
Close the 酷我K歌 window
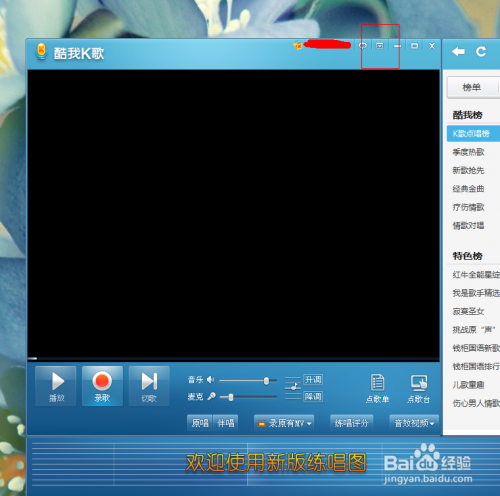click(432, 46)
